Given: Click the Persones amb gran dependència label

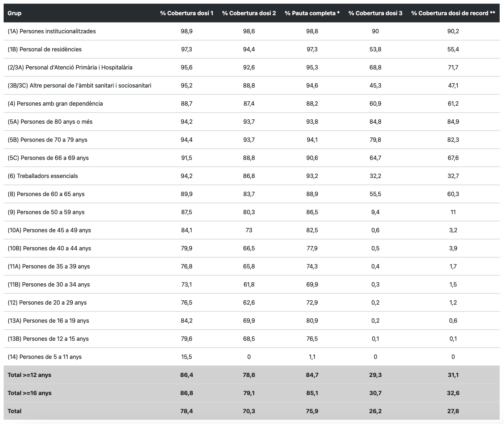Looking at the screenshot, I should [55, 103].
